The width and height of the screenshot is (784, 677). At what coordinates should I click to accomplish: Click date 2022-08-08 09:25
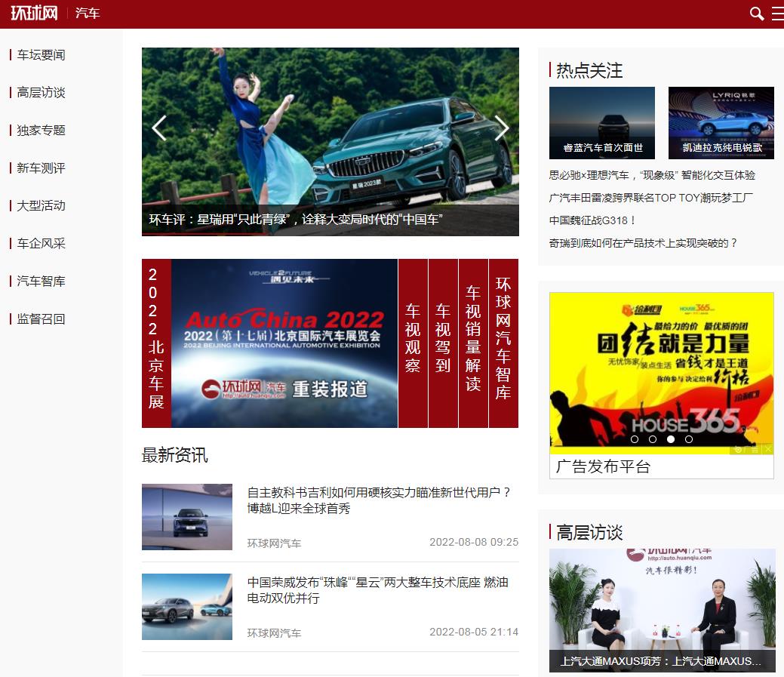point(474,542)
